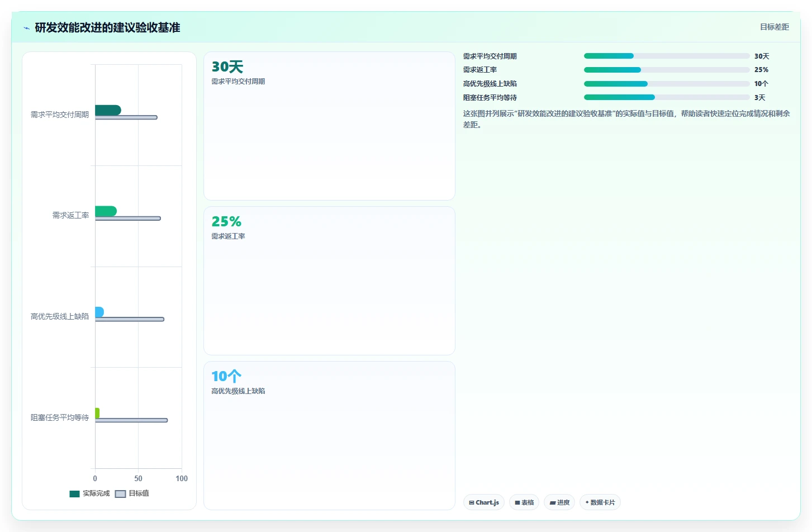Click the 需求平均交付周期 progress bar
This screenshot has height=532, width=812.
coord(667,56)
